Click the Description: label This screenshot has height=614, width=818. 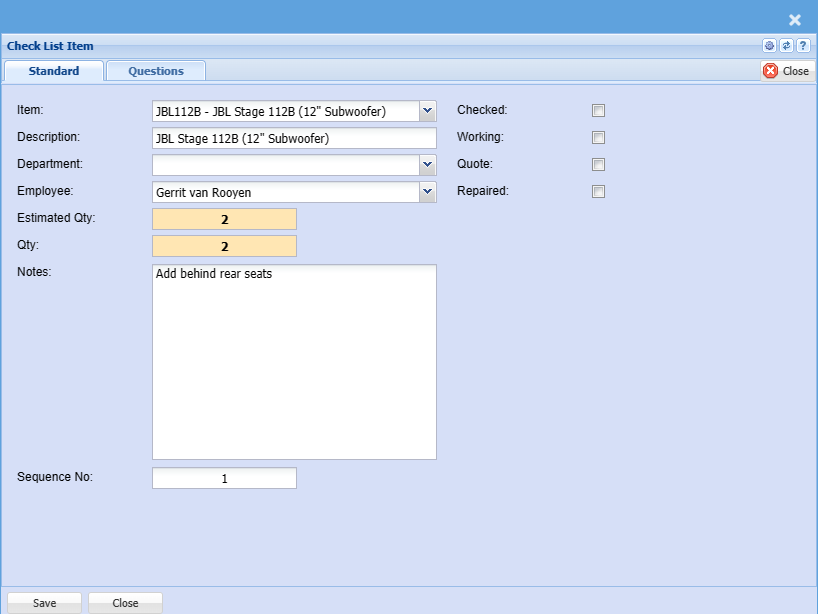(x=49, y=137)
